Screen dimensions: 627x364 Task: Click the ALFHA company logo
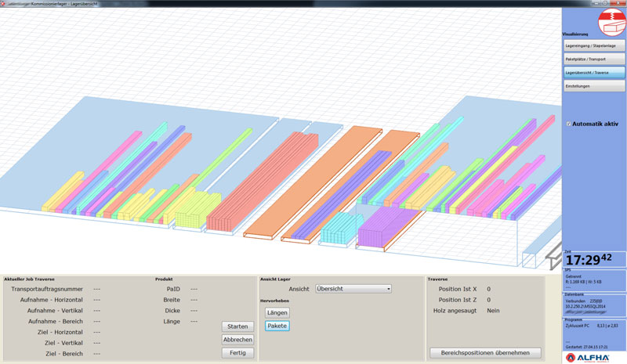[595, 357]
